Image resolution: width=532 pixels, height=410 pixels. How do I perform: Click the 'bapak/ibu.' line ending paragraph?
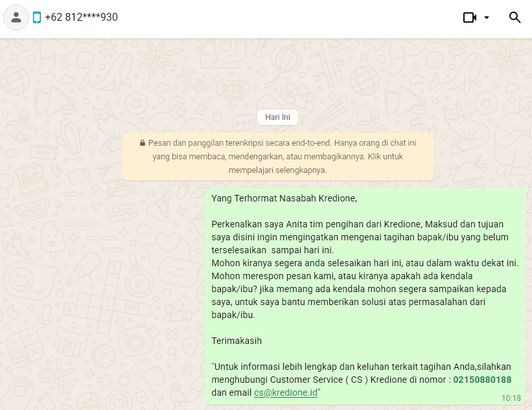pyautogui.click(x=233, y=315)
